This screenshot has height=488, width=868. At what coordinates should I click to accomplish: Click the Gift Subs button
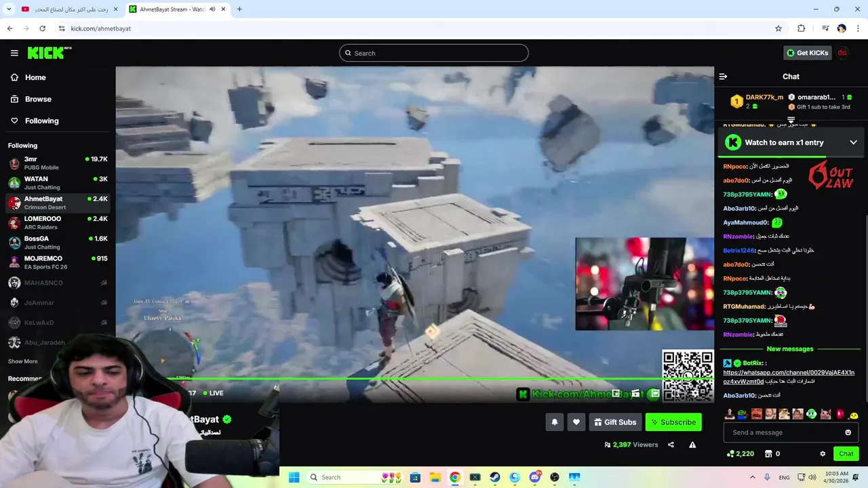click(615, 422)
